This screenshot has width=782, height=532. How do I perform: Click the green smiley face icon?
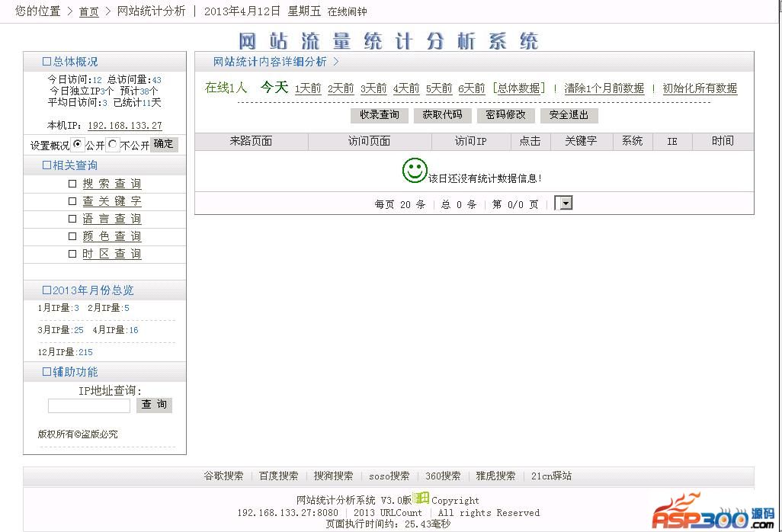click(x=415, y=171)
